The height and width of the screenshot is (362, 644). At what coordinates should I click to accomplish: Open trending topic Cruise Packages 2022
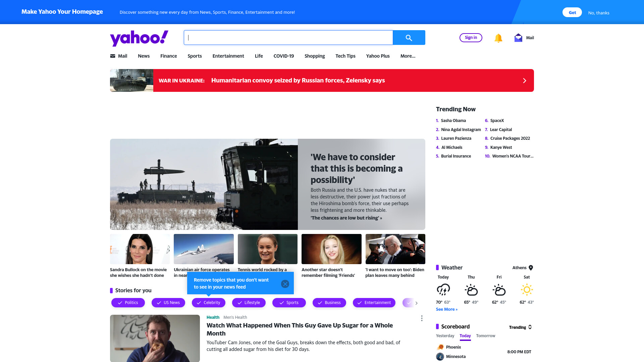(510, 138)
